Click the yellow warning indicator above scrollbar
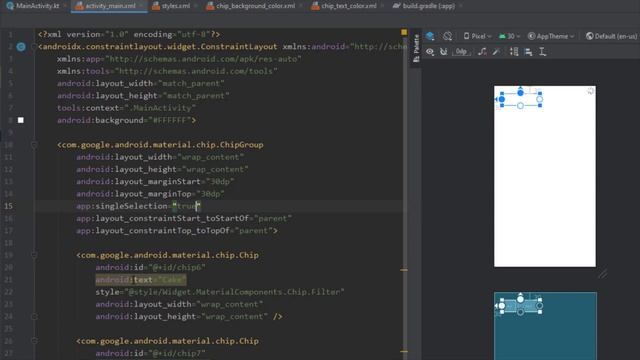This screenshot has height=360, width=640. pyautogui.click(x=404, y=32)
